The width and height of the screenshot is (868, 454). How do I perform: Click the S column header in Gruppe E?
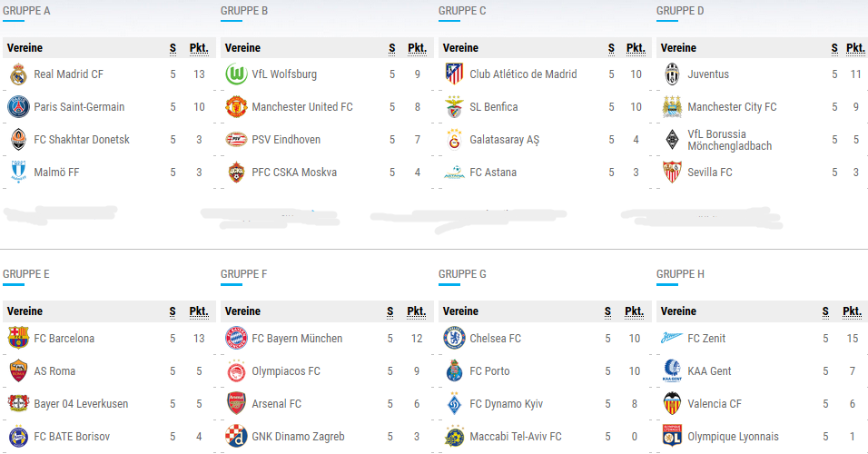(x=173, y=311)
